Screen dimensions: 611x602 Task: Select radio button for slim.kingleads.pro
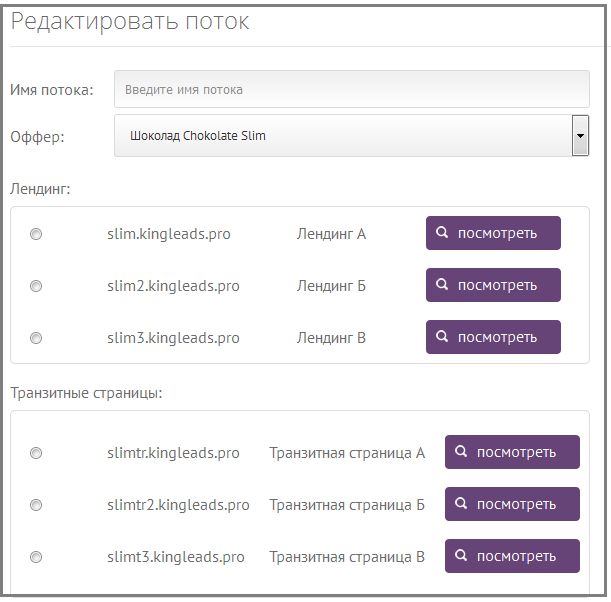36,234
